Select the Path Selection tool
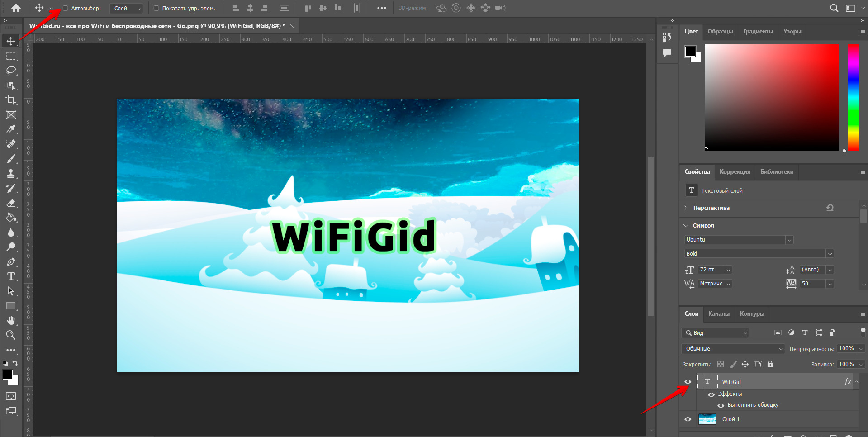 (11, 291)
